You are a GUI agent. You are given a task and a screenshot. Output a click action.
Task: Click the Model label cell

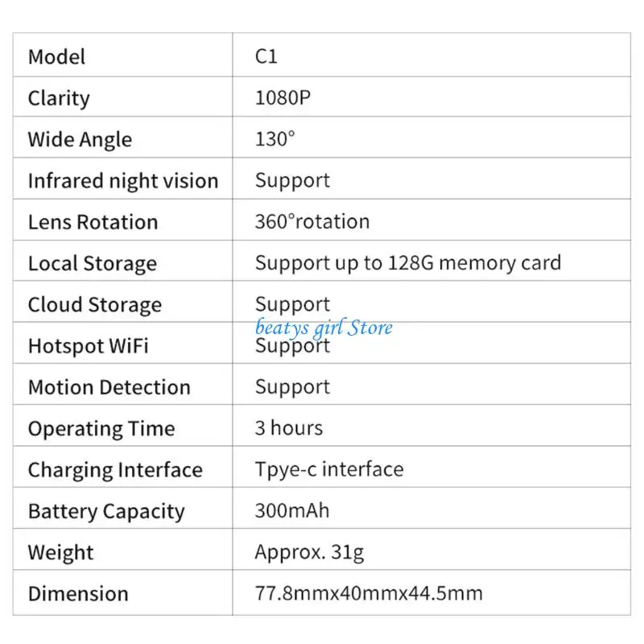coord(56,57)
